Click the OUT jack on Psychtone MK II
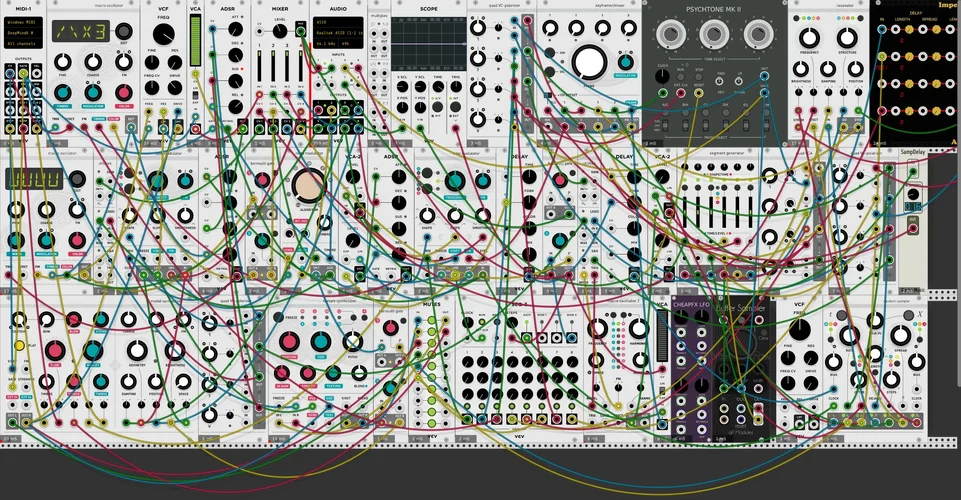 pos(764,77)
